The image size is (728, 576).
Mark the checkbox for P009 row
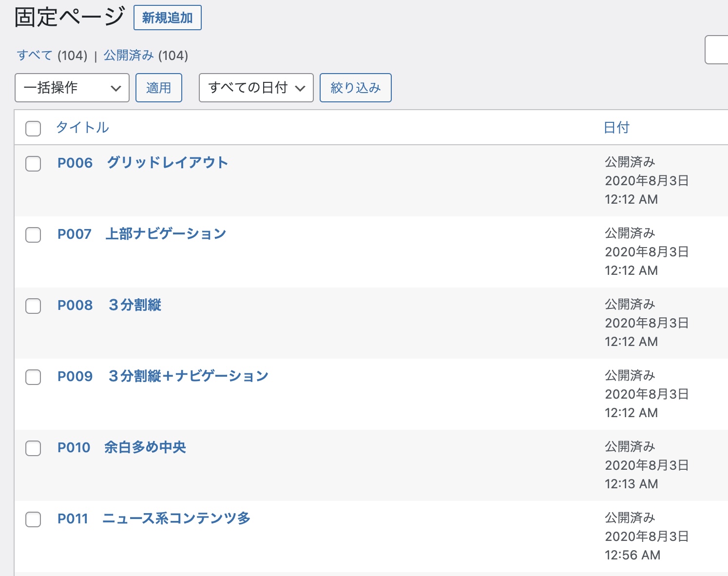pyautogui.click(x=33, y=377)
